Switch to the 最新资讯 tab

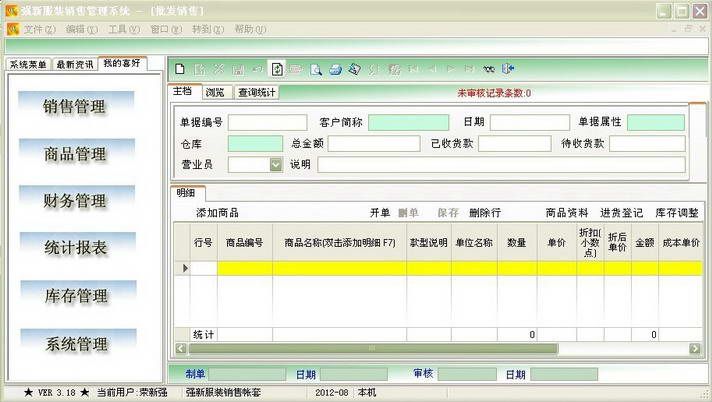click(75, 65)
